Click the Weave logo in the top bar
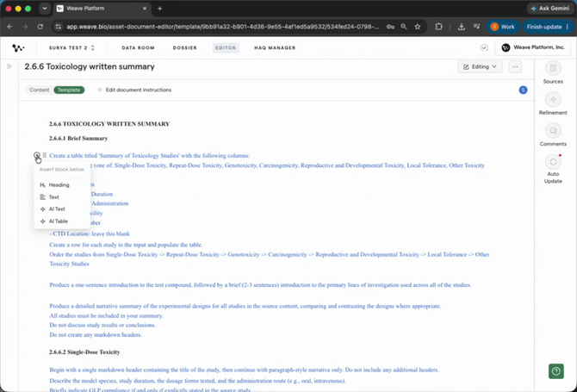577x392 pixels. tap(18, 48)
